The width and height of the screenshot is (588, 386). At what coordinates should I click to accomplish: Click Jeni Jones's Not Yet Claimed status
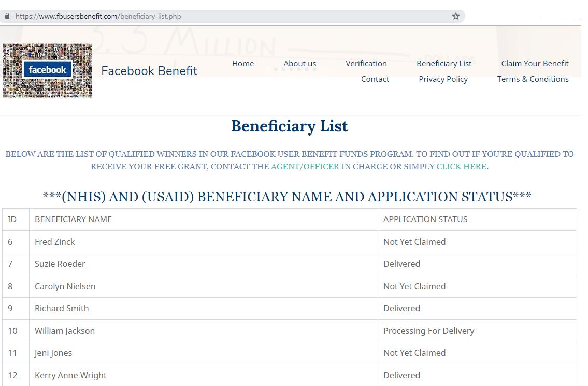coord(414,353)
